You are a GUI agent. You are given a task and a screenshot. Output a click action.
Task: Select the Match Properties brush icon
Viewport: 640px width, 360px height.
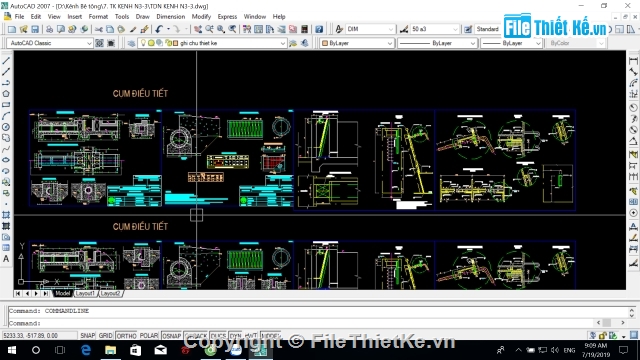point(133,29)
